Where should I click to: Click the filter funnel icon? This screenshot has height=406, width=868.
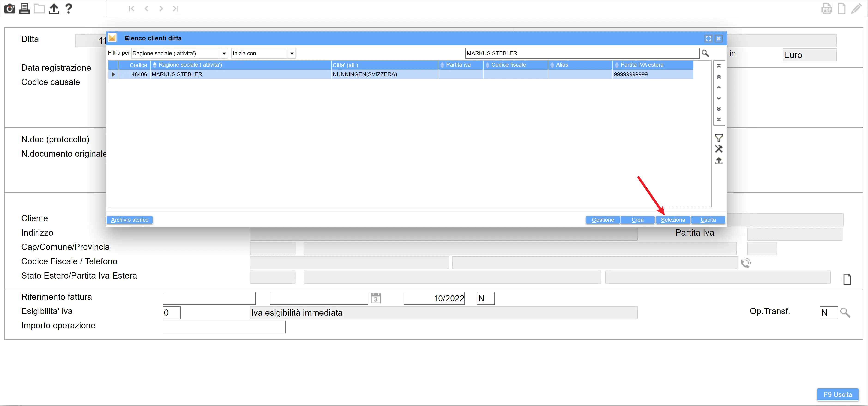coord(718,138)
